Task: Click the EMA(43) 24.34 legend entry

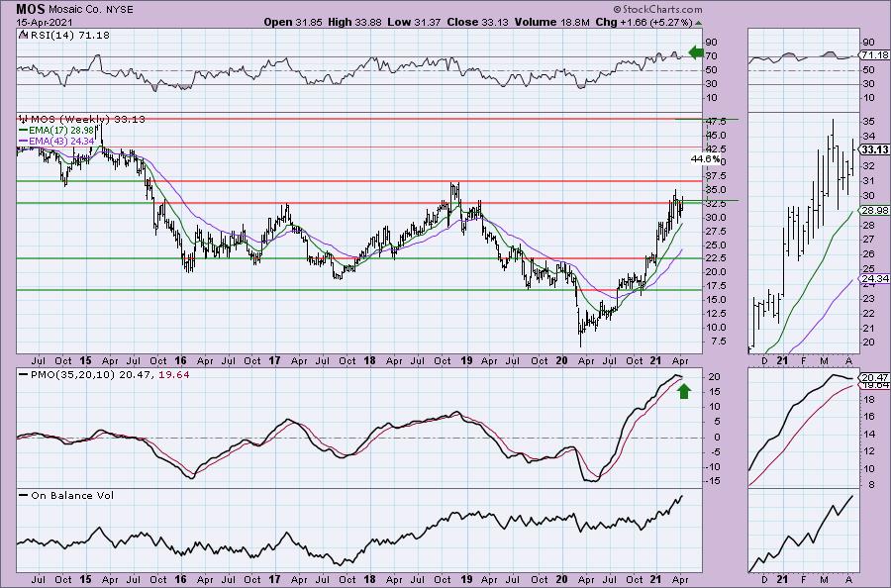Action: click(62, 141)
